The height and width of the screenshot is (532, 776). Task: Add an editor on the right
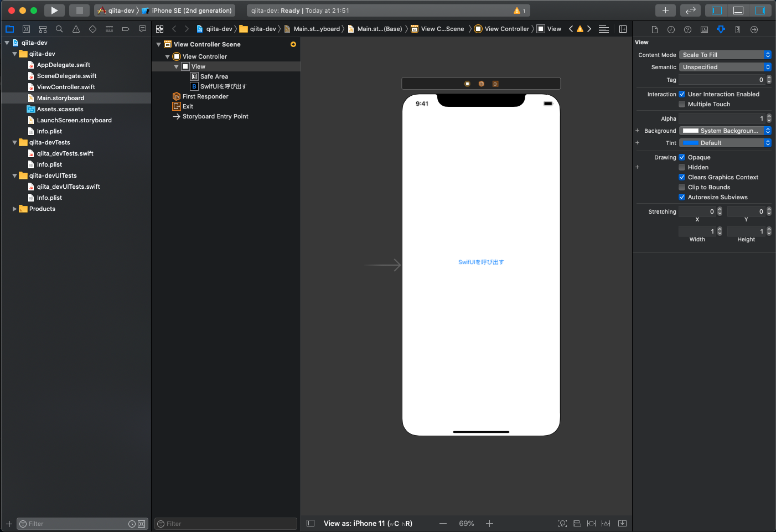623,29
